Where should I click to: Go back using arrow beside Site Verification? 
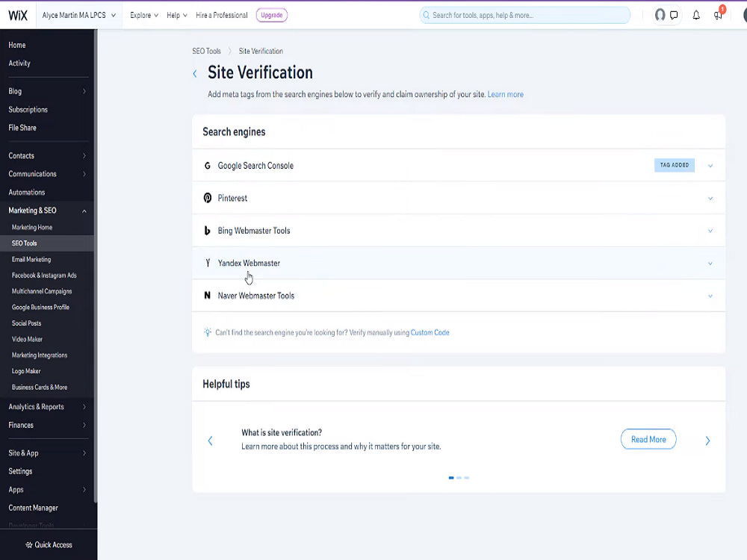pyautogui.click(x=195, y=74)
